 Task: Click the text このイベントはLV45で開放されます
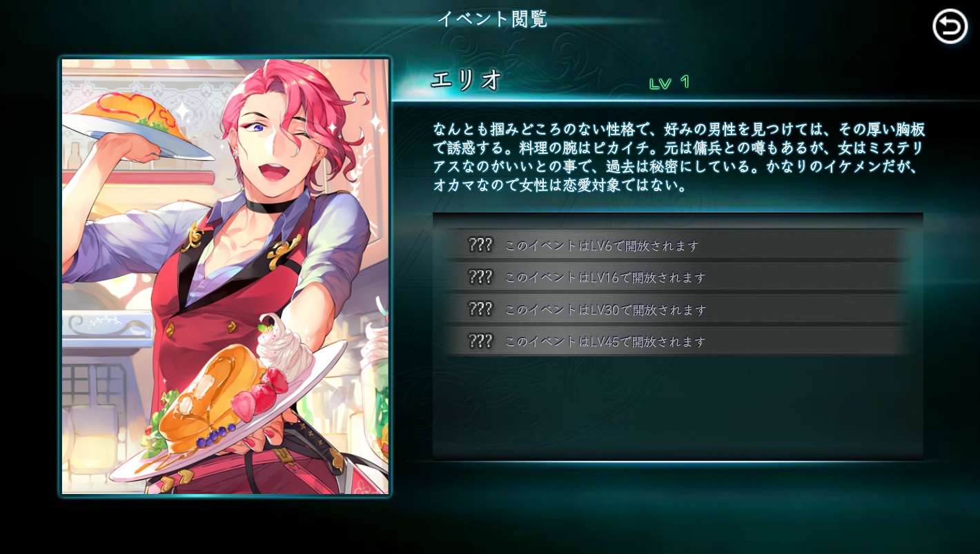[605, 342]
